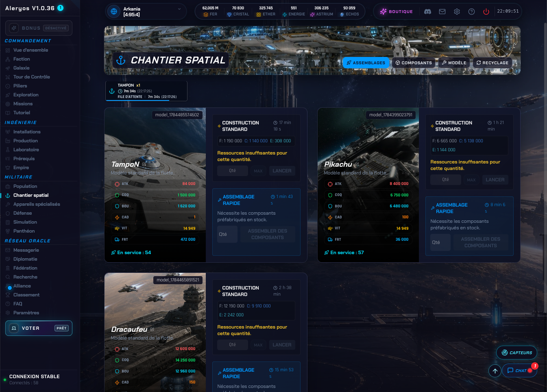This screenshot has height=392, width=547.
Task: Switch to the Composants tab
Action: (x=414, y=63)
